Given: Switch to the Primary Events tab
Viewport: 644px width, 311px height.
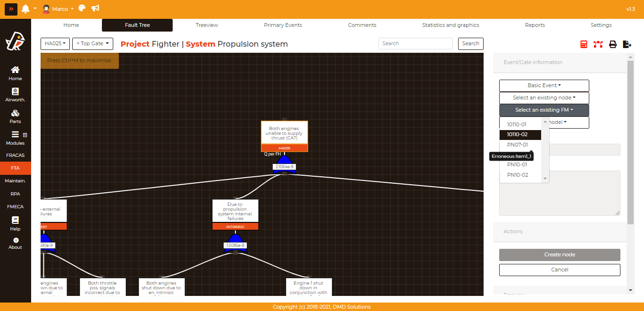Looking at the screenshot, I should pos(283,25).
